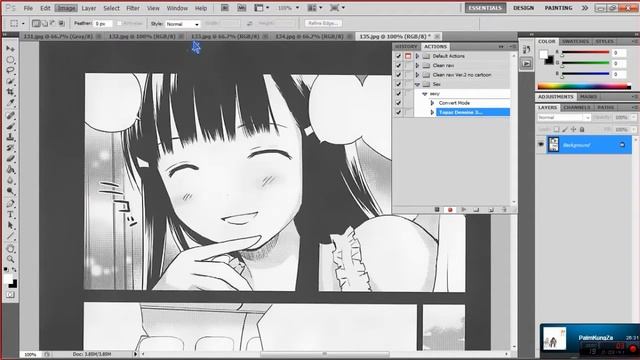Select the Healing Brush tool
Image resolution: width=640 pixels, height=360 pixels.
pyautogui.click(x=10, y=116)
